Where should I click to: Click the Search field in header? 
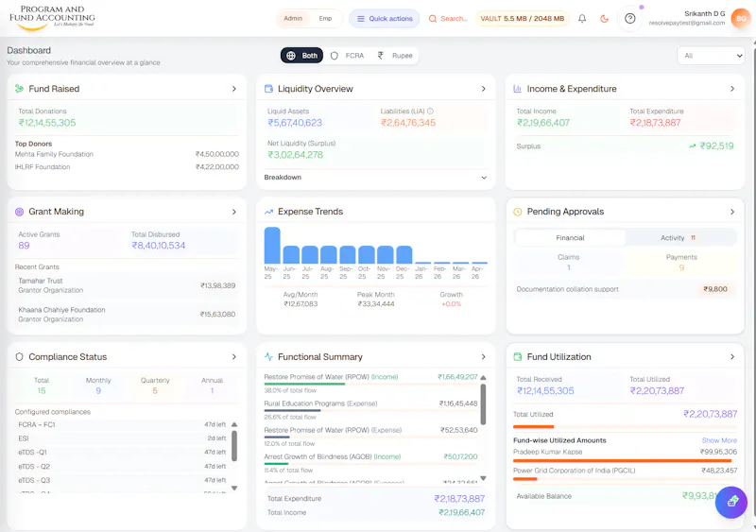[x=448, y=18]
